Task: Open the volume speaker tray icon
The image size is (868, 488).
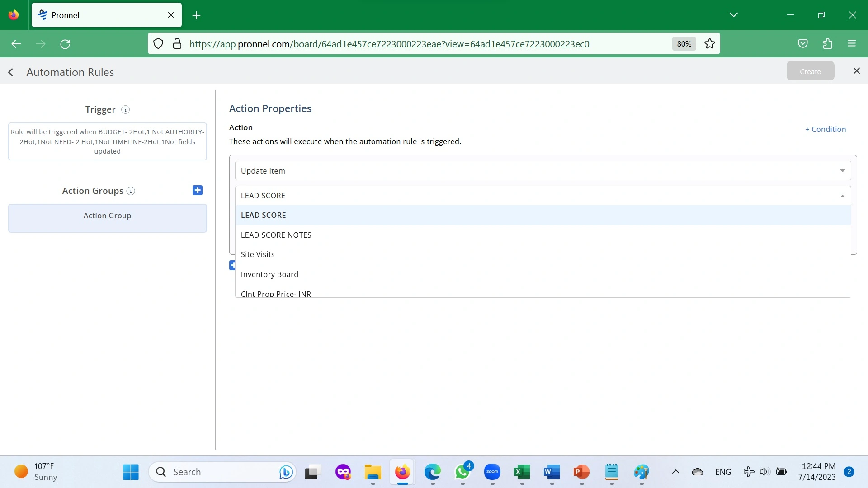Action: (x=764, y=472)
